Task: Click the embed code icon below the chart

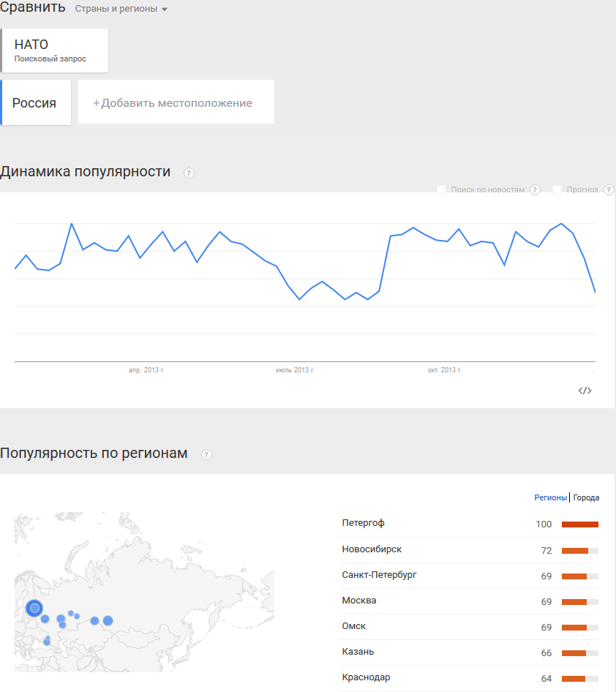Action: [585, 391]
